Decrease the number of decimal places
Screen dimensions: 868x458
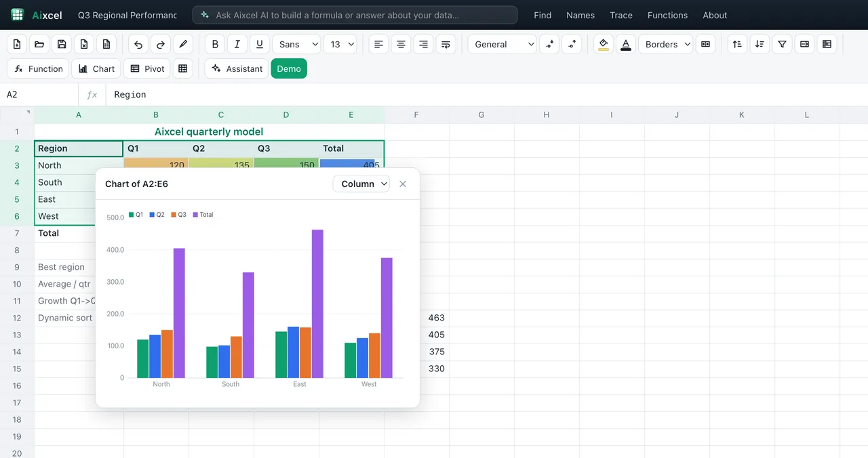549,44
